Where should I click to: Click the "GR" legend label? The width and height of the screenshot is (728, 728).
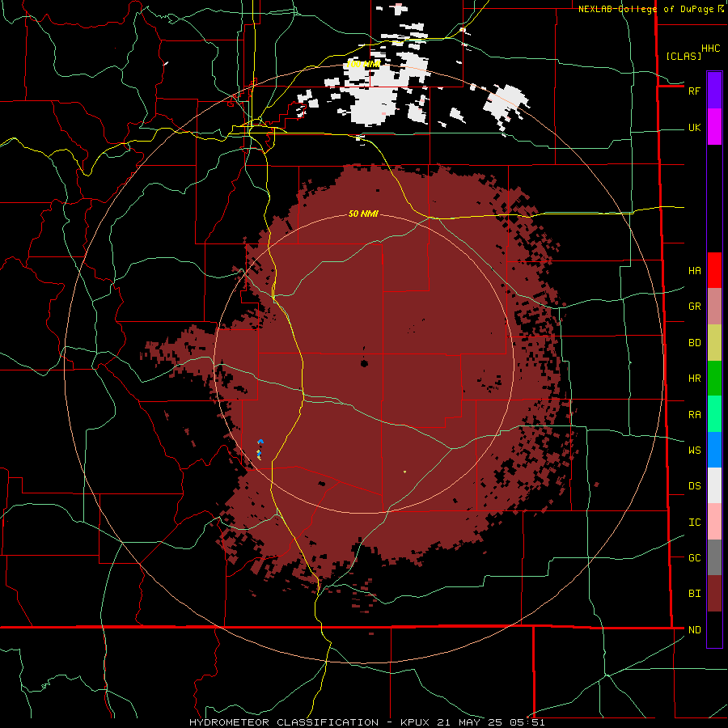click(x=694, y=307)
